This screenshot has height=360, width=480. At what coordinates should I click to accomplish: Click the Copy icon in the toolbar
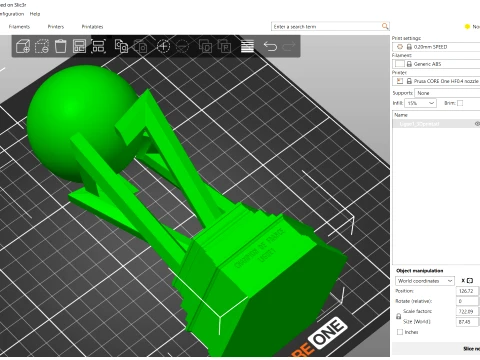point(121,46)
